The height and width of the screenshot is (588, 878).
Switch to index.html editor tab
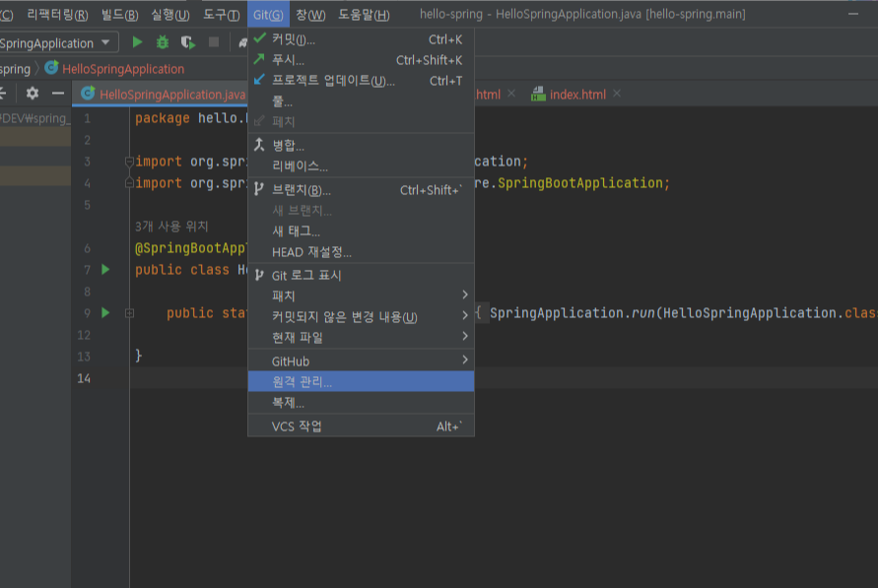tap(577, 94)
